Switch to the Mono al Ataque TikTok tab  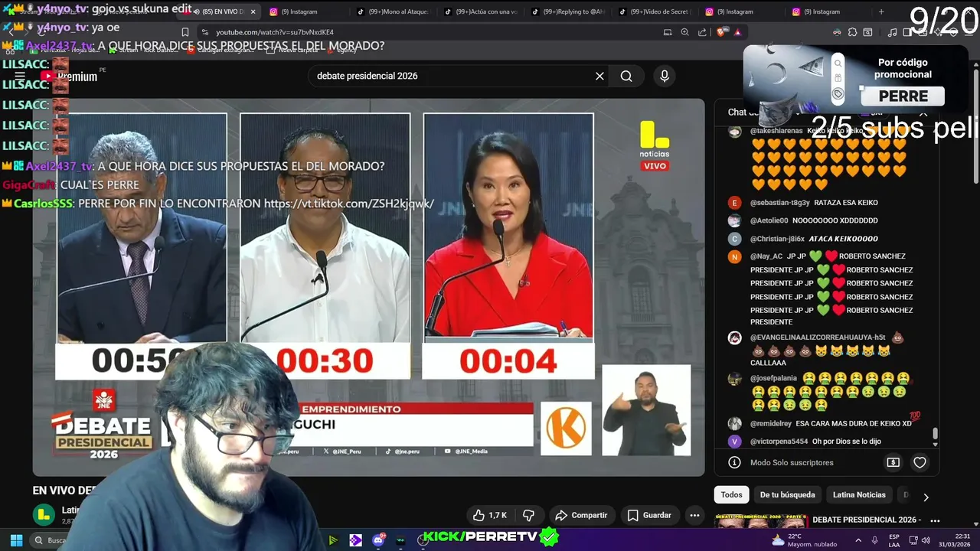[x=392, y=11]
